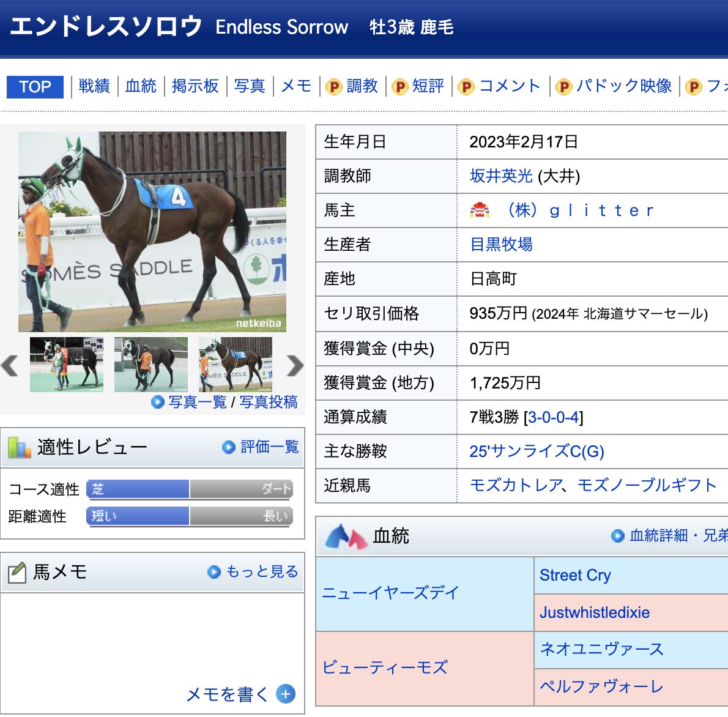
Task: Open the premium コメント tab
Action: pyautogui.click(x=510, y=86)
